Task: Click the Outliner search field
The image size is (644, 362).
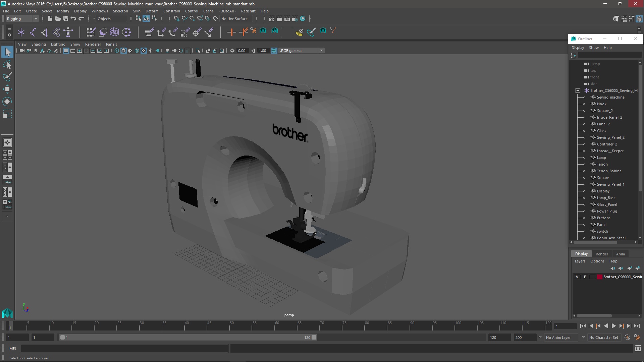Action: 609,55
